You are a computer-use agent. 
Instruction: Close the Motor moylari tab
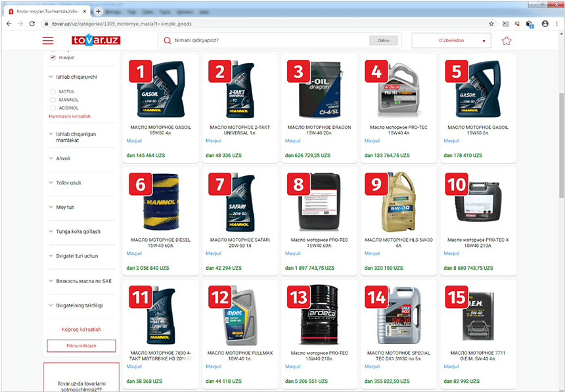coord(85,12)
